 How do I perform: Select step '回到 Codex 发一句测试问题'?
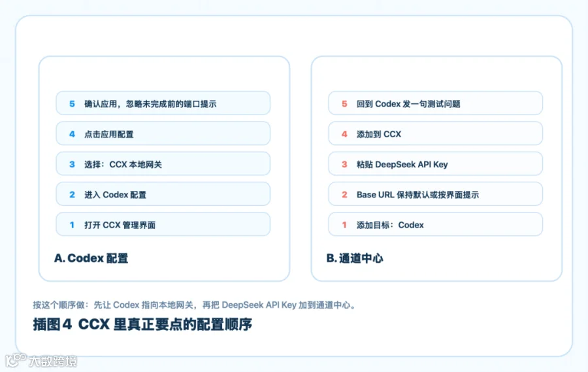[435, 103]
